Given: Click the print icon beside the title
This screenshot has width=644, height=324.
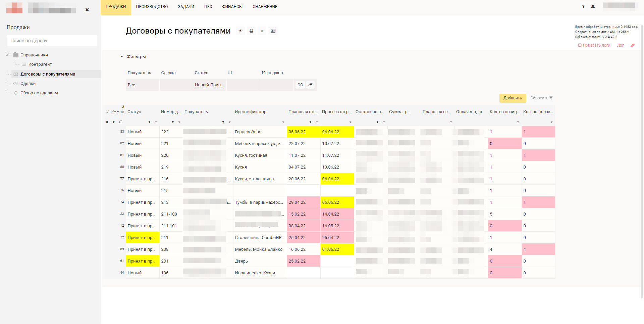Looking at the screenshot, I should tap(251, 31).
